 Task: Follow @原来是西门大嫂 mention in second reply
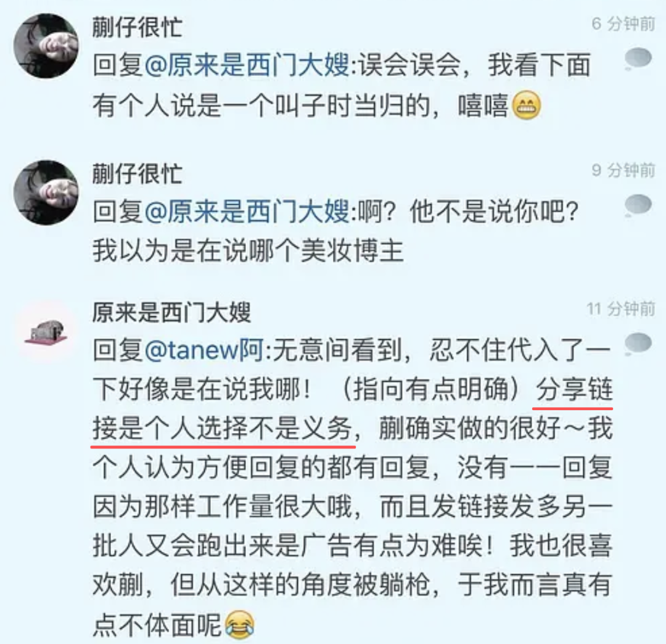[x=247, y=212]
